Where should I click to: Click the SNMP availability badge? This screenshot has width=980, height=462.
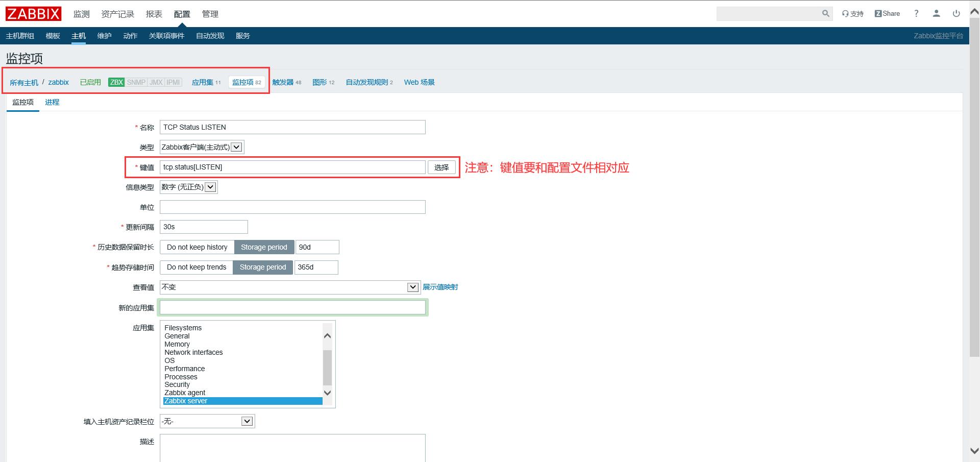coord(136,82)
